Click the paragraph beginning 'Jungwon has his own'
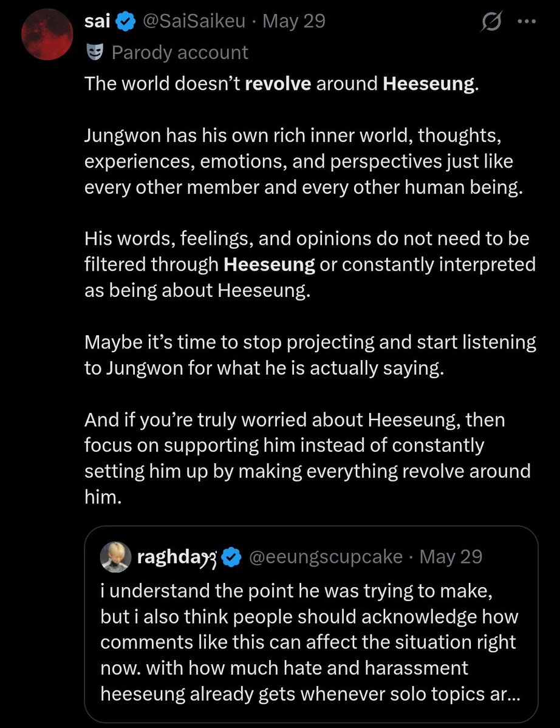 coord(304,162)
